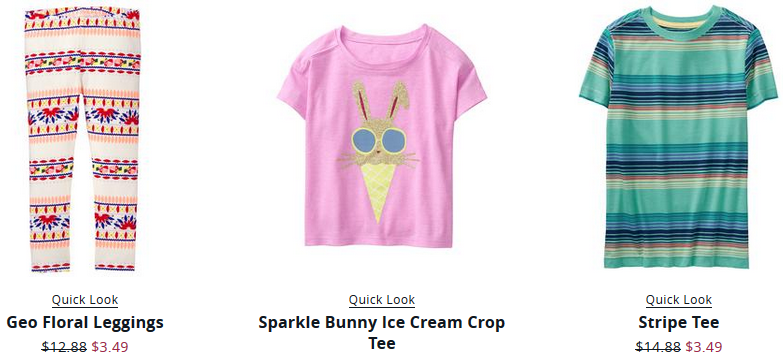783x362 pixels.
Task: Click the $3.49 sale price for leggings
Action: pyautogui.click(x=110, y=347)
